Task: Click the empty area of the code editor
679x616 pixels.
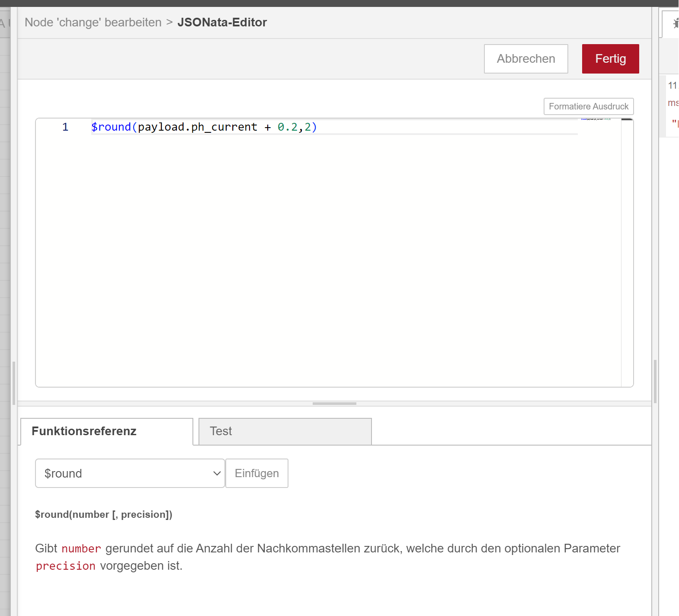Action: coord(329,260)
